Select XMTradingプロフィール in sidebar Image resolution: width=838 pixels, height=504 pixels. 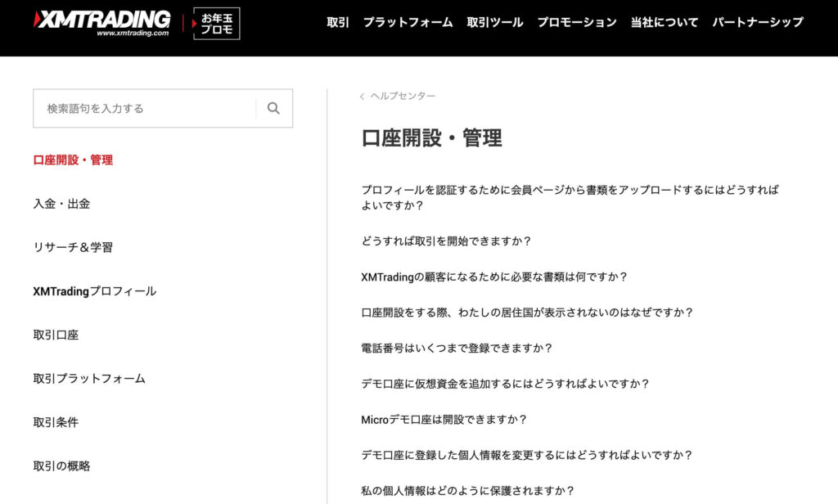tap(94, 291)
